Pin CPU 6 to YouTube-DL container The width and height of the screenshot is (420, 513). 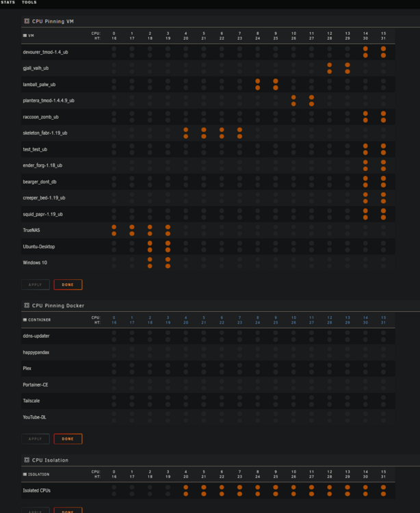coord(222,414)
